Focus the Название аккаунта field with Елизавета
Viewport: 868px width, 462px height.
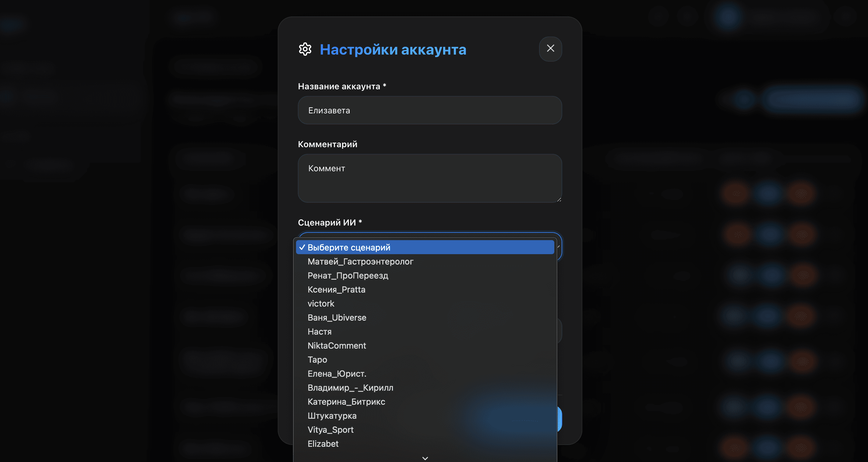tap(430, 110)
